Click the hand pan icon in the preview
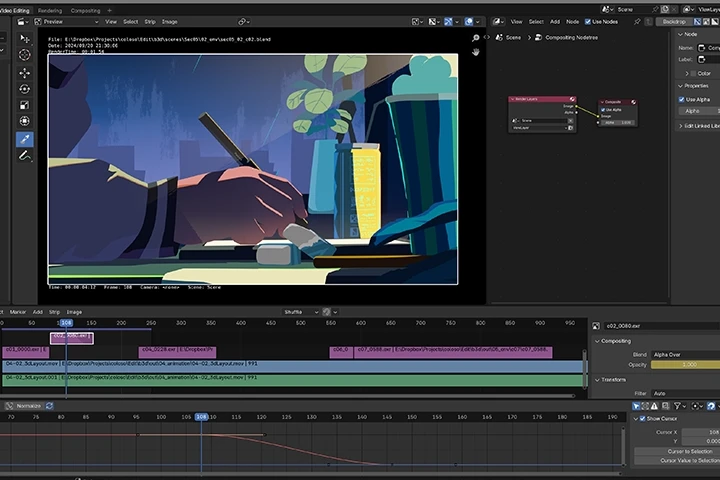The image size is (720, 480). click(476, 52)
